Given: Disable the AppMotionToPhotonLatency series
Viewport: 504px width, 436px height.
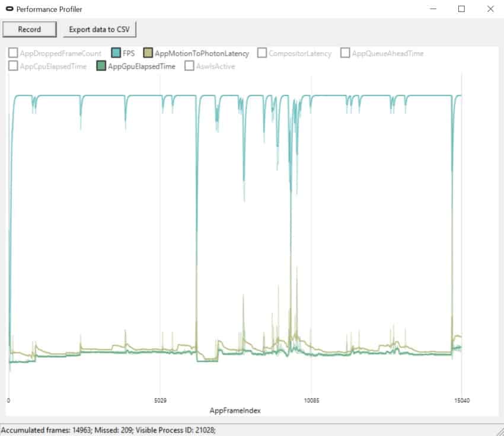Looking at the screenshot, I should pyautogui.click(x=148, y=53).
